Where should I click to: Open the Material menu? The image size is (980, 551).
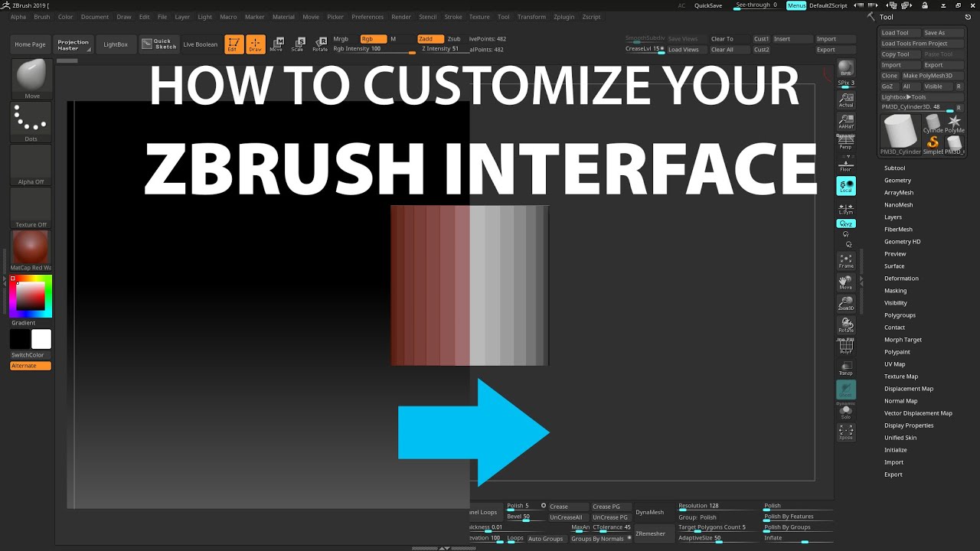tap(283, 17)
